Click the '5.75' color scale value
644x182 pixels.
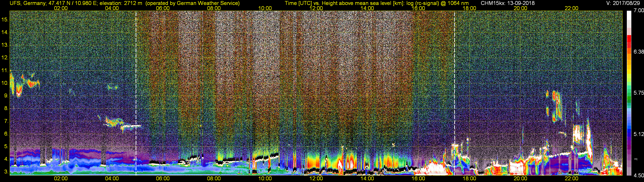pyautogui.click(x=638, y=93)
